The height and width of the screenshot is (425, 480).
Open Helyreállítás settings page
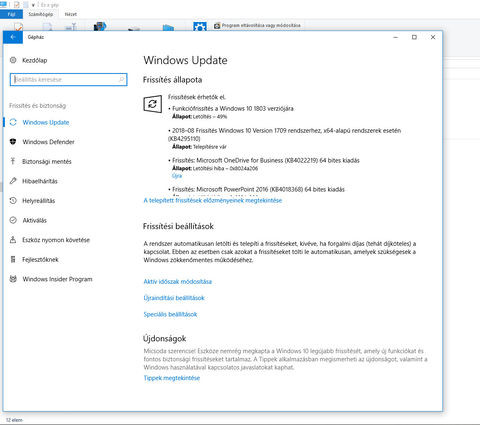39,201
